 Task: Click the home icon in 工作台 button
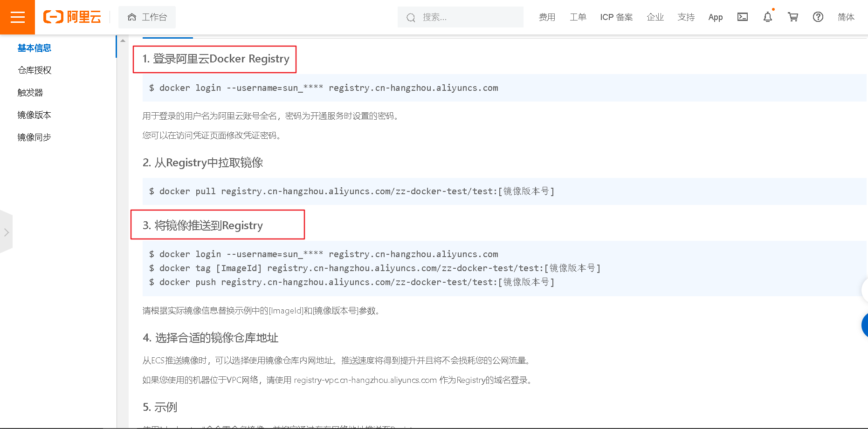(x=132, y=17)
